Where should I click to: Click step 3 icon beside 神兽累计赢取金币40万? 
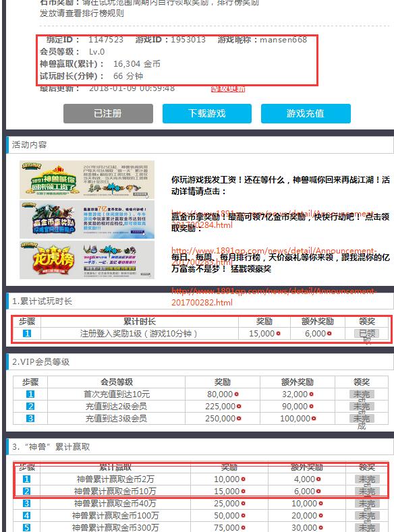click(26, 504)
